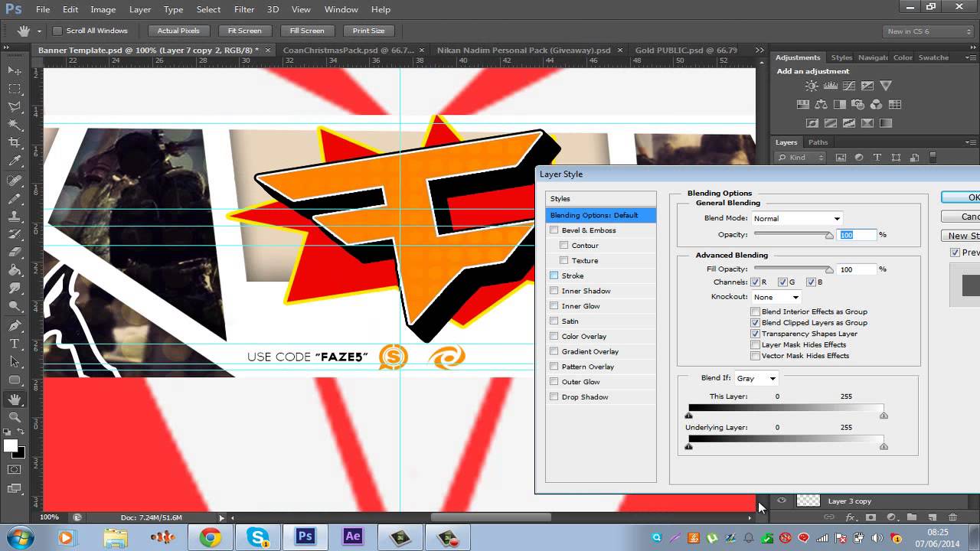Viewport: 980px width, 551px height.
Task: Add a Photo Filter adjustment
Action: [858, 104]
